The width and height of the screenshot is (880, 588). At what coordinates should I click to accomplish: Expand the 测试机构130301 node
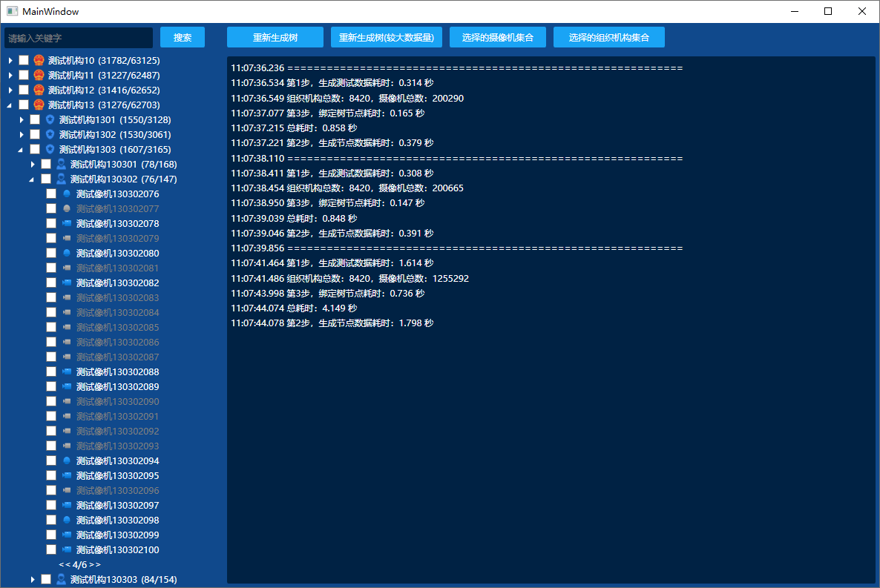click(x=33, y=165)
